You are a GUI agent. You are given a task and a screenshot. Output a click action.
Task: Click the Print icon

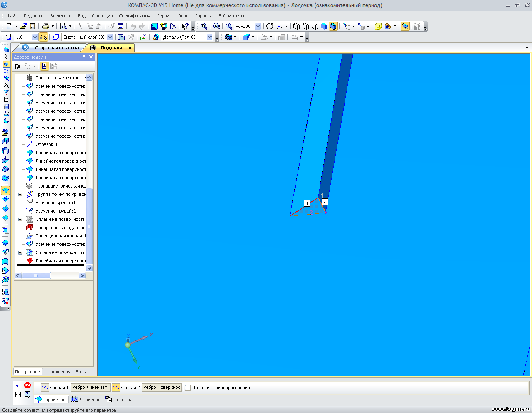46,26
